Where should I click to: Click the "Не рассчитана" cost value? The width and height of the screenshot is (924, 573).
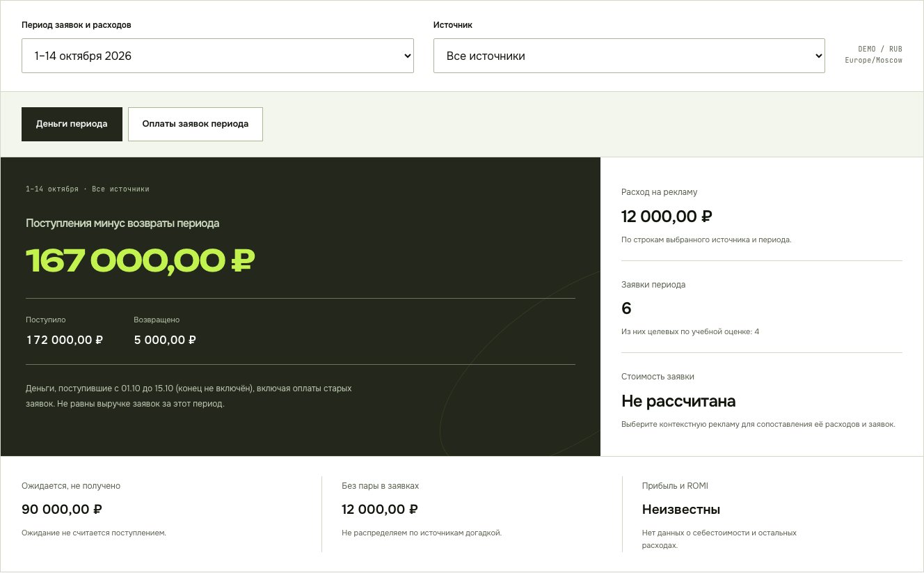coord(678,401)
